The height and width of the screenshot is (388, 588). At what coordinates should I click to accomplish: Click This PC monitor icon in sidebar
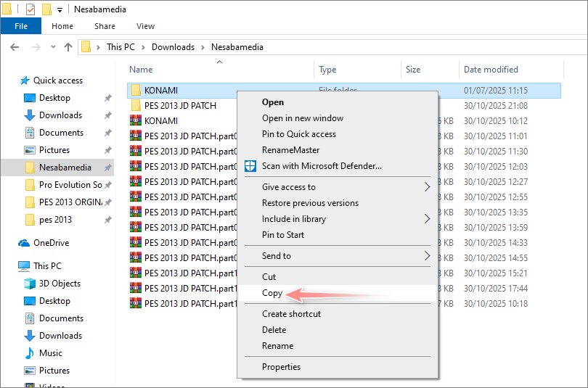(24, 266)
